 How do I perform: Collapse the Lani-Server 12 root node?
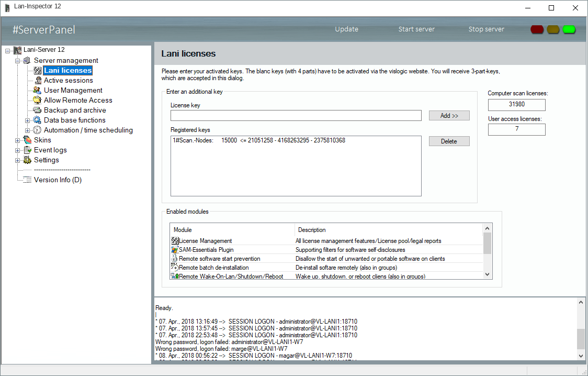[x=7, y=51]
